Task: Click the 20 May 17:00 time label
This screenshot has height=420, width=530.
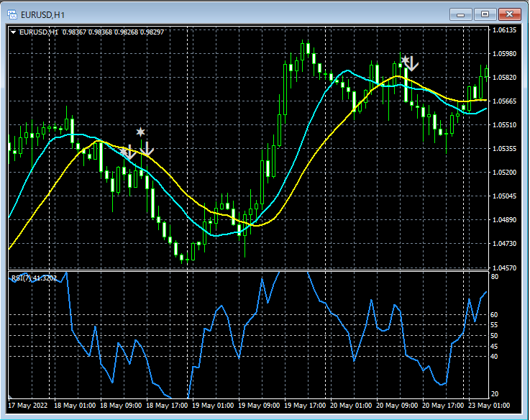Action: 443,405
